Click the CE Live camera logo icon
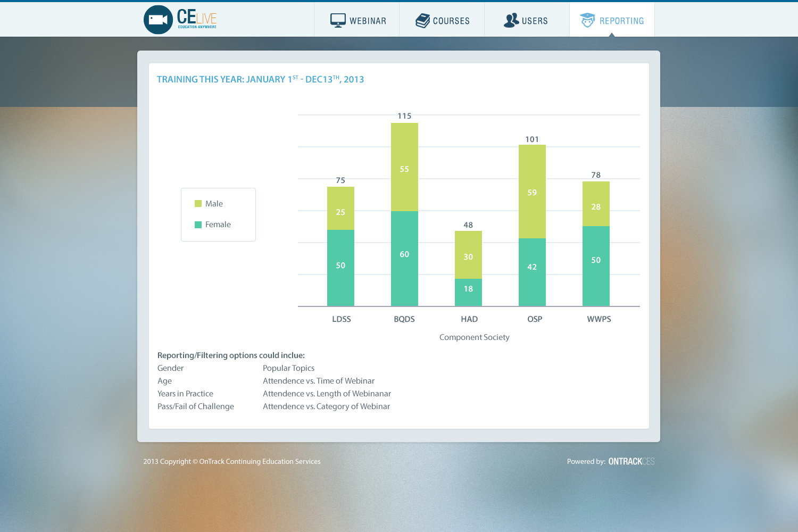Image resolution: width=798 pixels, height=532 pixels. click(158, 20)
